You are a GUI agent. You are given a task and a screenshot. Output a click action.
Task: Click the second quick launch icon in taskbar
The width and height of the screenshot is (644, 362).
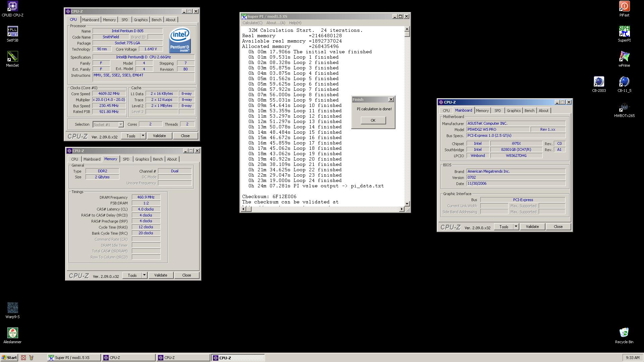[x=32, y=358]
